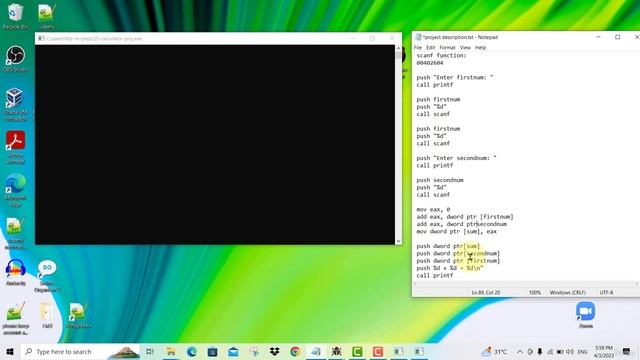Open Microsoft Store from the taskbar
This screenshot has width=640, height=360.
tap(212, 351)
